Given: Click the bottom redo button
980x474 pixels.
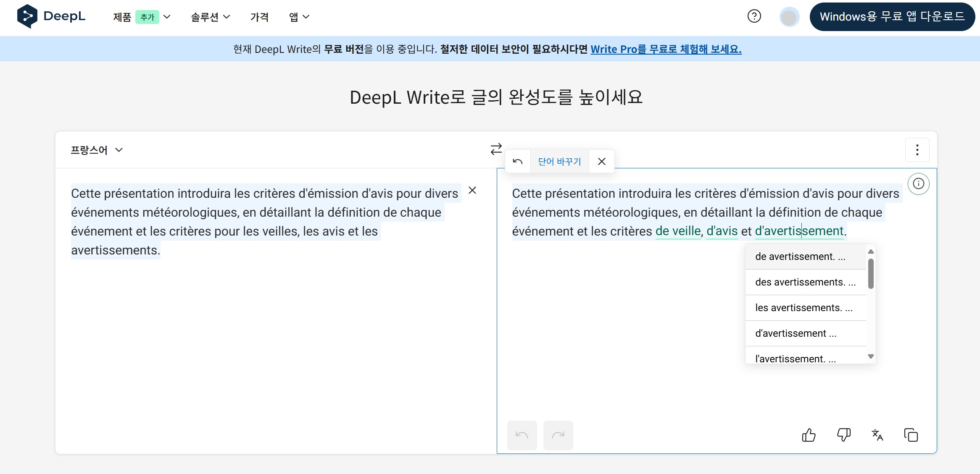Looking at the screenshot, I should (x=558, y=435).
